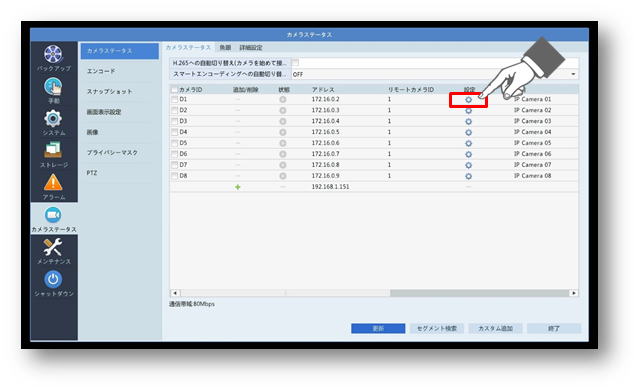Check the box for camera D7
Screen dimensions: 640x391
[x=174, y=165]
